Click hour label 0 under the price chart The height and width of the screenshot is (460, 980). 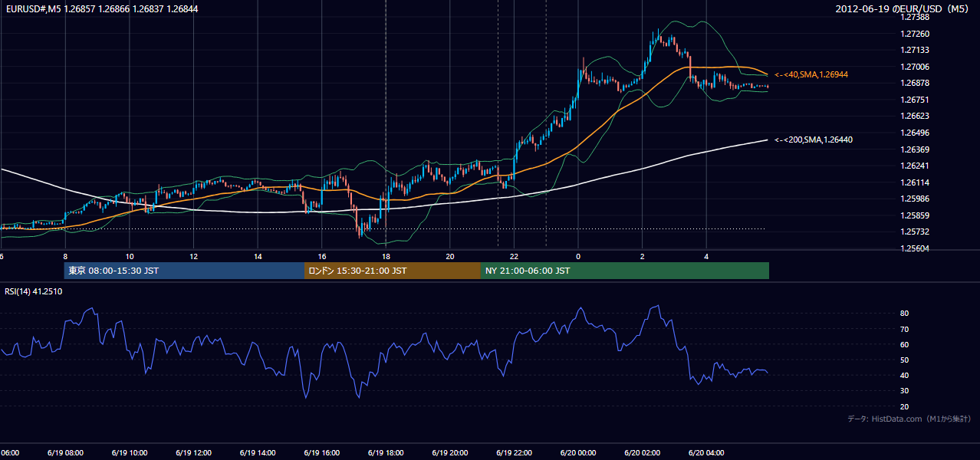(x=578, y=256)
